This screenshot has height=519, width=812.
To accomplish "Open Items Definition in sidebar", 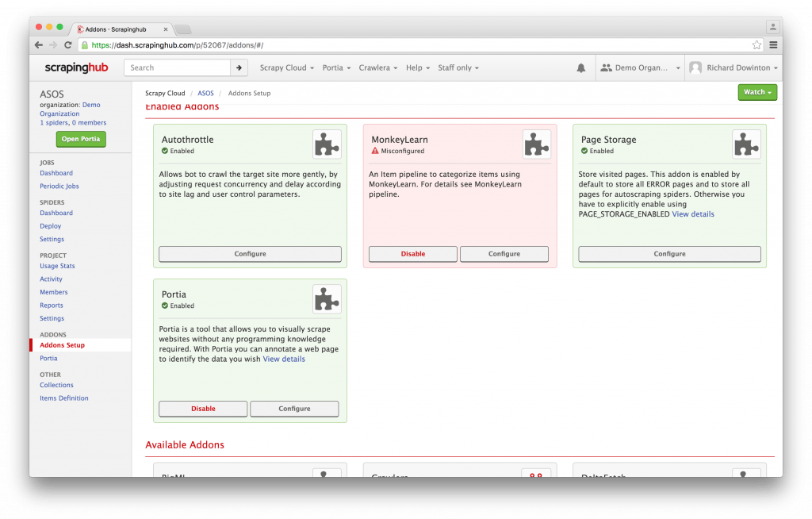I will pyautogui.click(x=63, y=398).
